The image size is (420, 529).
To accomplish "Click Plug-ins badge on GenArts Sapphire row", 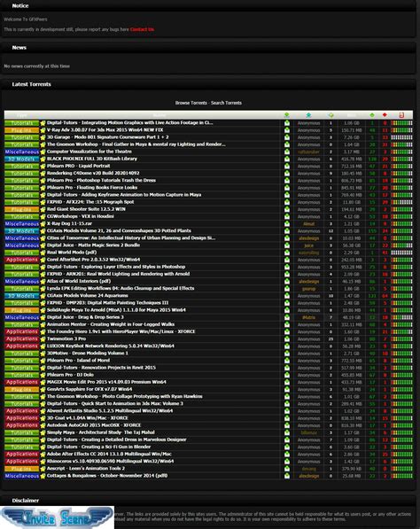I will click(x=21, y=389).
